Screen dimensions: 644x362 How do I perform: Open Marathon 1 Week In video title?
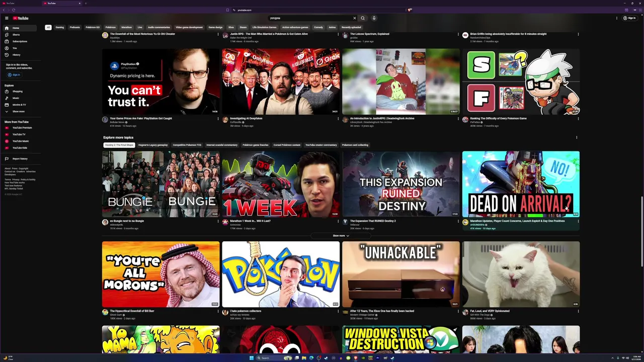(x=250, y=221)
